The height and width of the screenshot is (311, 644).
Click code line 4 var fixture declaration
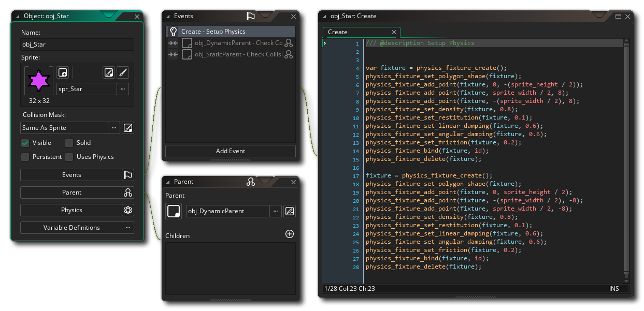tap(436, 68)
